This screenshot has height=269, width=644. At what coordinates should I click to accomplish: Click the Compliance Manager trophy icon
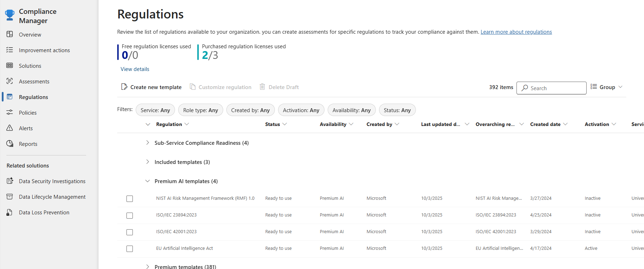click(x=10, y=15)
